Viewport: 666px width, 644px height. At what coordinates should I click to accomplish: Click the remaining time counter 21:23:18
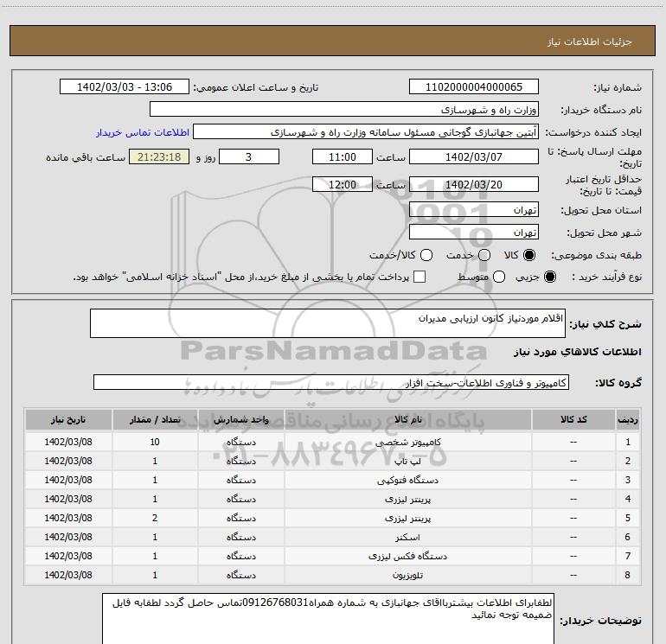click(x=159, y=156)
